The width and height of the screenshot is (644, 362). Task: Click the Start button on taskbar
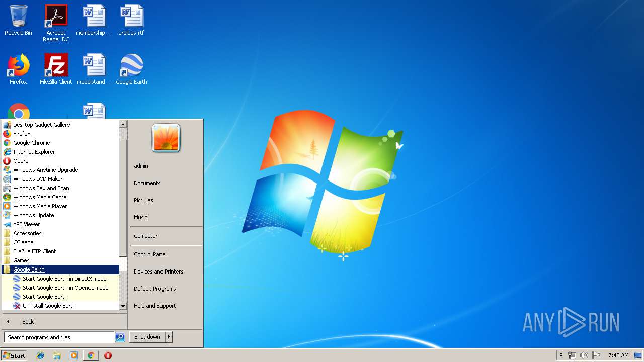(x=14, y=355)
